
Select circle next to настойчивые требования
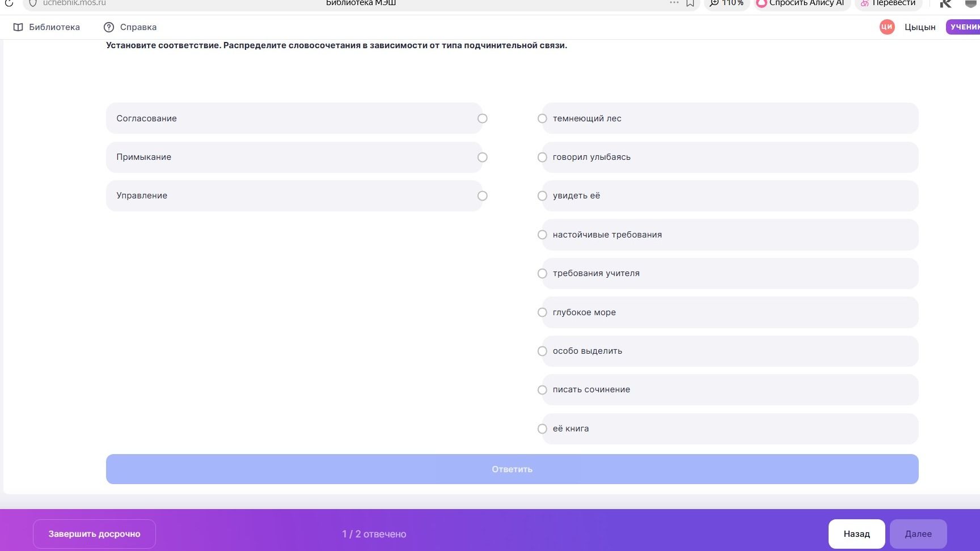[x=542, y=235]
